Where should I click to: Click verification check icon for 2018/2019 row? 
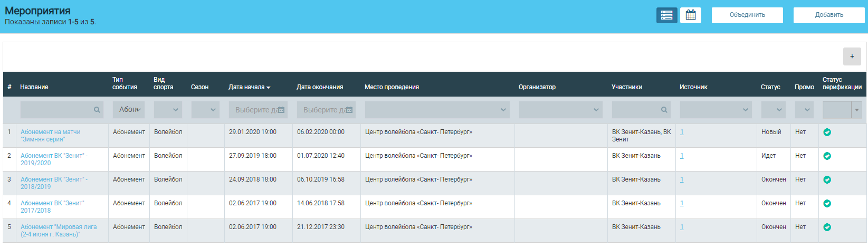[827, 180]
